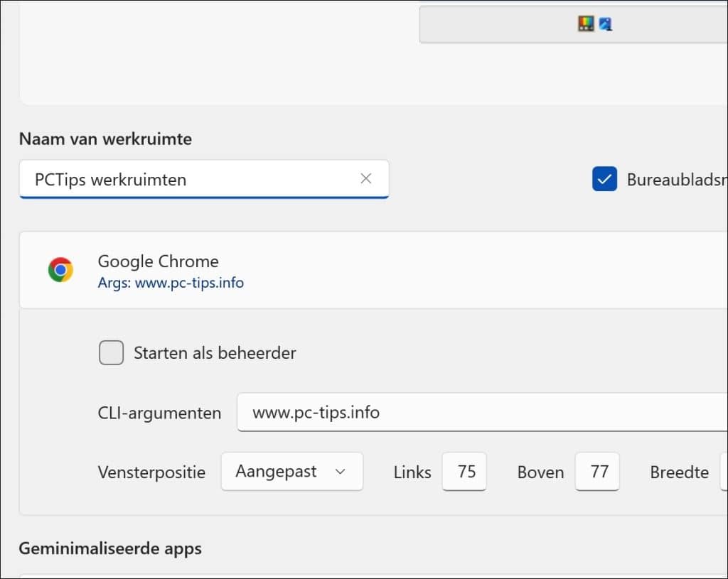Clear the workspace name with the X icon

[x=366, y=178]
